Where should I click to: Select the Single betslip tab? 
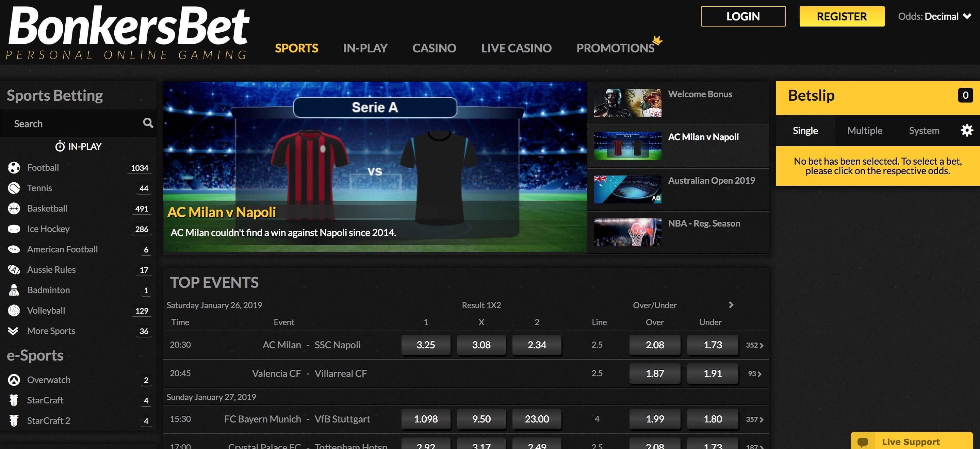click(x=805, y=130)
